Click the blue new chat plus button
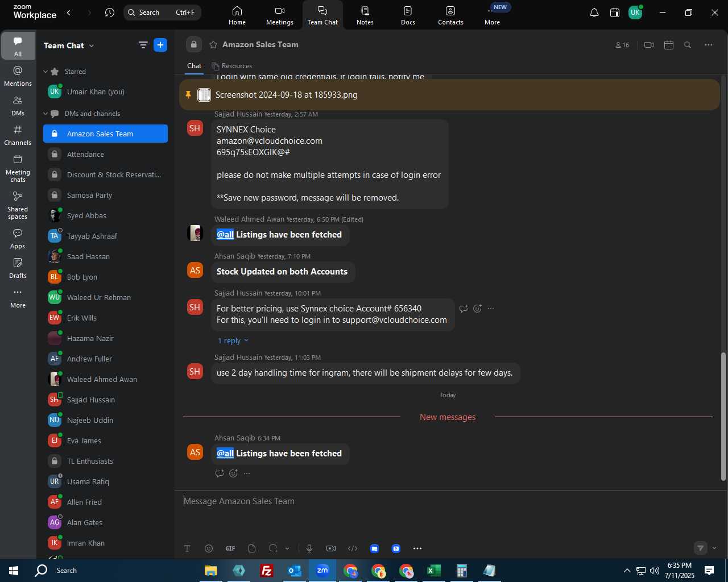This screenshot has width=728, height=582. click(160, 45)
